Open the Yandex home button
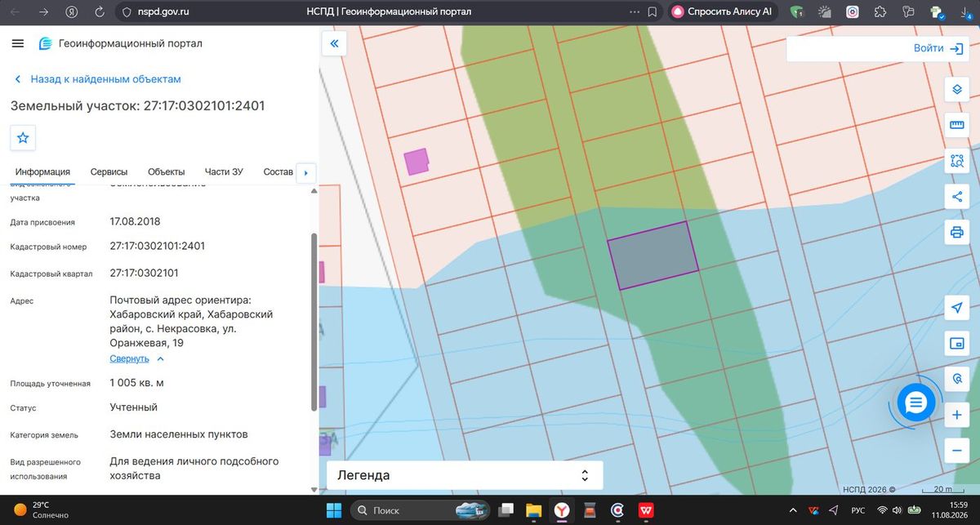 point(72,12)
